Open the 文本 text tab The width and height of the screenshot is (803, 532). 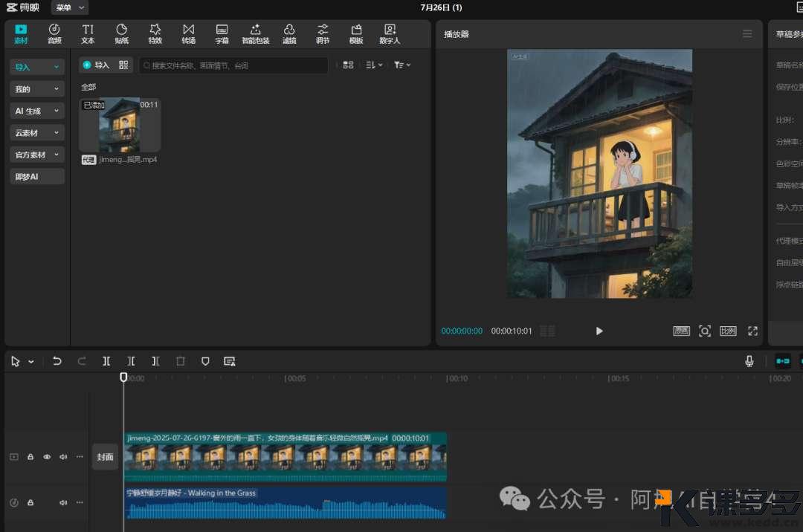[88, 33]
